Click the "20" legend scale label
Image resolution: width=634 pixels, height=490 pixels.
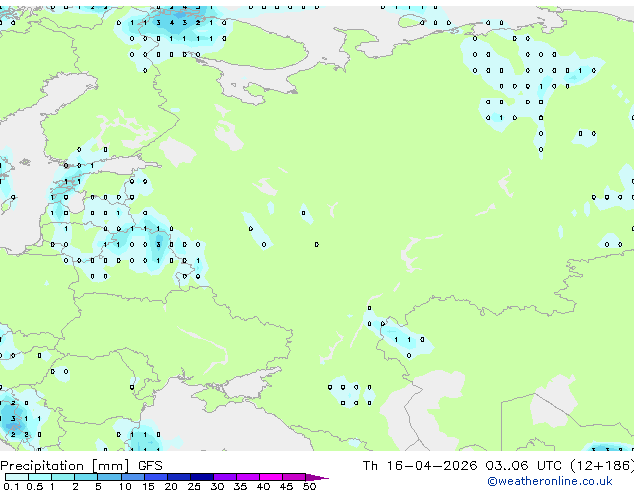pyautogui.click(x=171, y=486)
